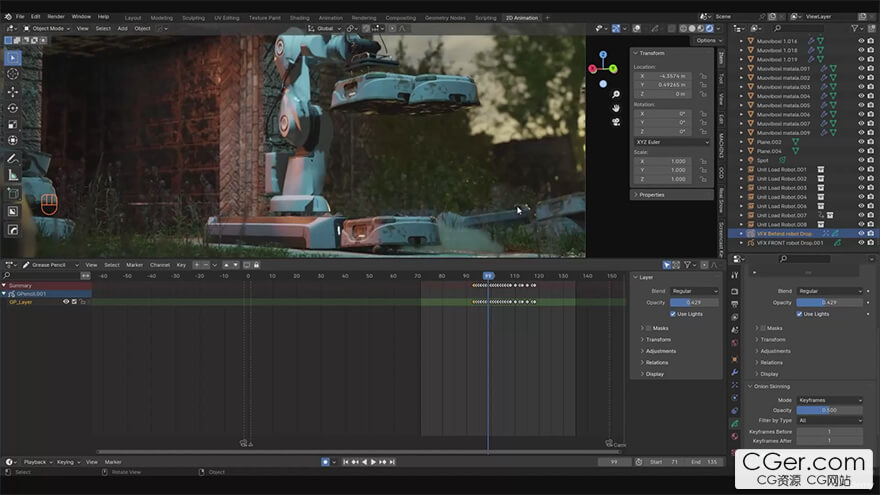Open the Object Mode dropdown
The height and width of the screenshot is (495, 880).
[x=47, y=29]
